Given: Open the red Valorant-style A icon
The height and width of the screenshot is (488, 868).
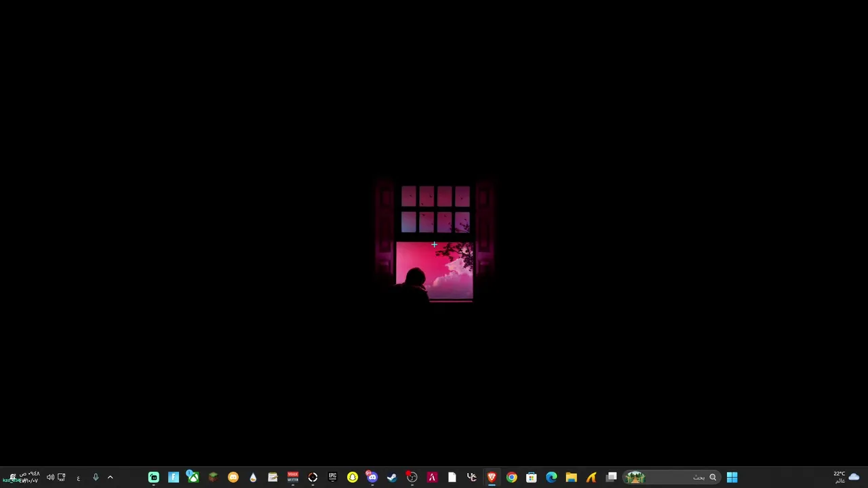Looking at the screenshot, I should [x=432, y=477].
